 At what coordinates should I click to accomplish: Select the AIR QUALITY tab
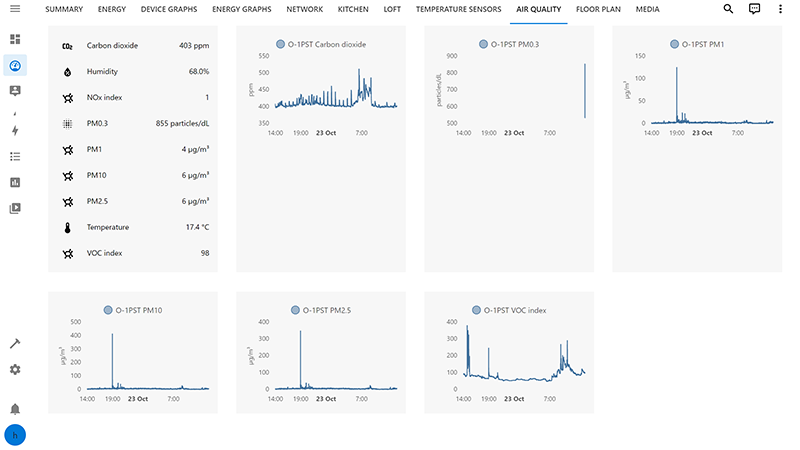[x=538, y=9]
